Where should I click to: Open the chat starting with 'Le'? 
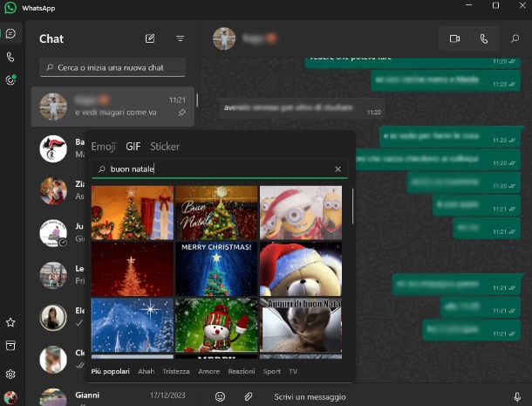(58, 275)
